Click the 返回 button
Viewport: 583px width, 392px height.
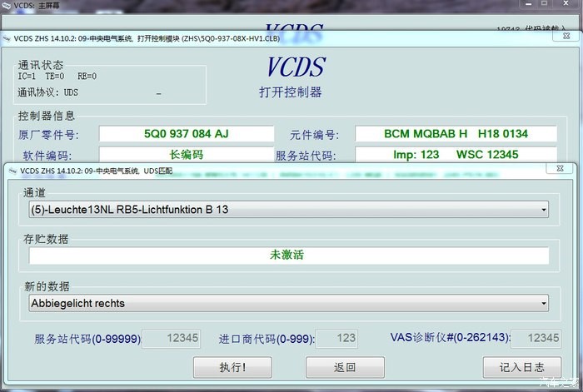point(345,368)
